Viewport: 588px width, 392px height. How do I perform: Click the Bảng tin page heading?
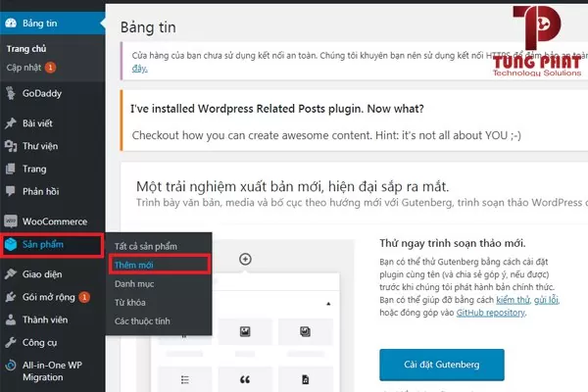pyautogui.click(x=148, y=27)
